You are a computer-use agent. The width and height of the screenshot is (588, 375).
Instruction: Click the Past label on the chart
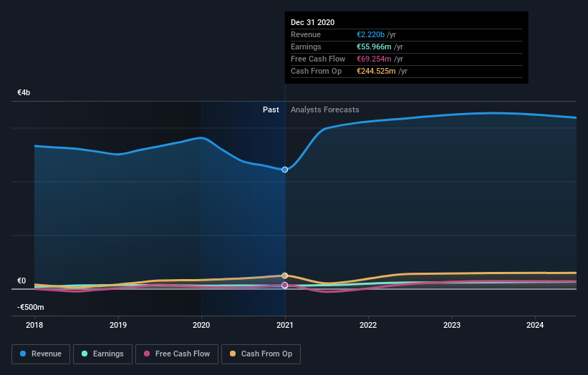pyautogui.click(x=271, y=109)
